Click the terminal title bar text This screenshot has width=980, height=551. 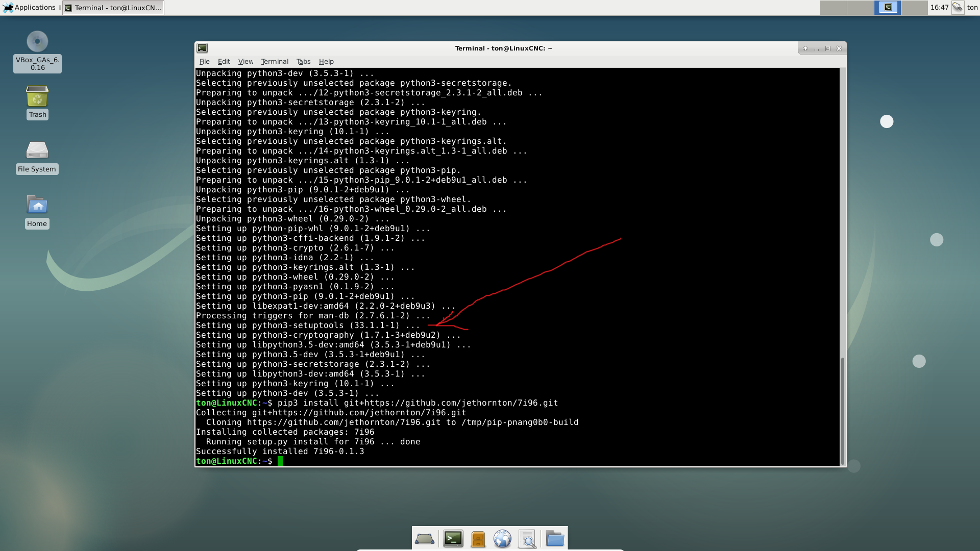pos(503,48)
